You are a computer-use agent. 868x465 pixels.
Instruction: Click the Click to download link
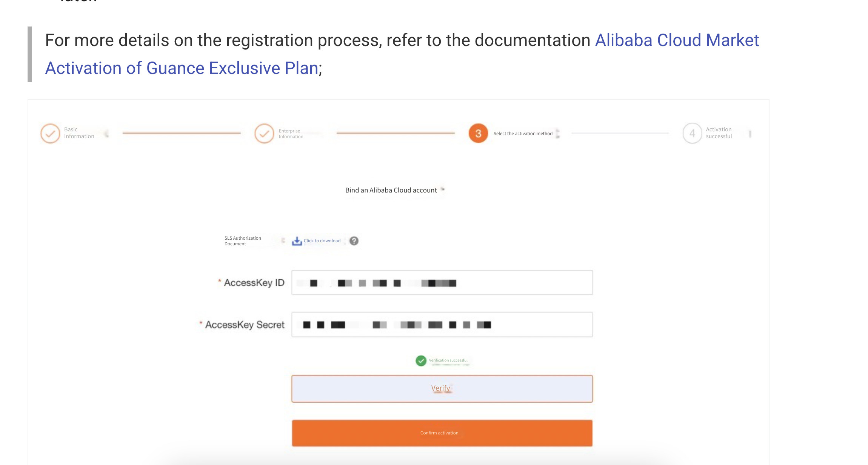point(322,241)
